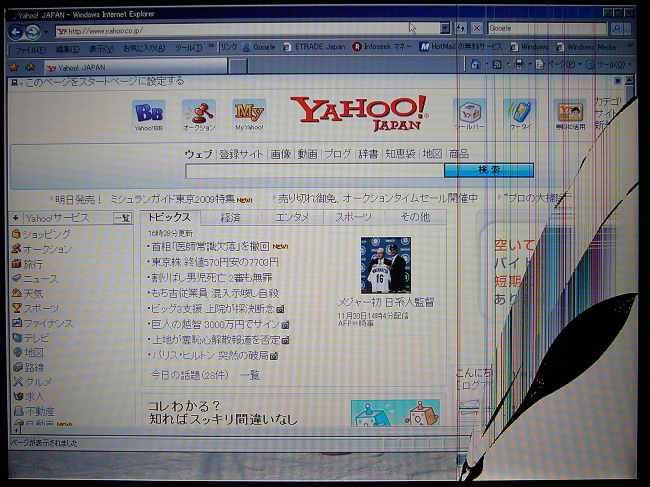Open the トピックス news tab

click(169, 217)
